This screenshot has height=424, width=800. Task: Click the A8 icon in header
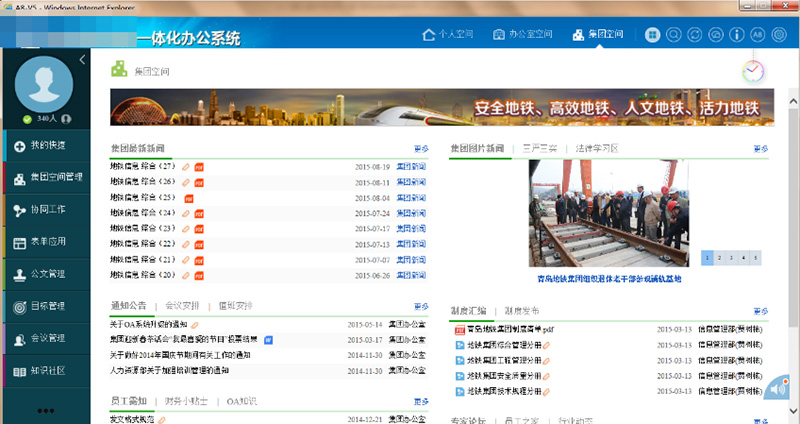point(758,35)
